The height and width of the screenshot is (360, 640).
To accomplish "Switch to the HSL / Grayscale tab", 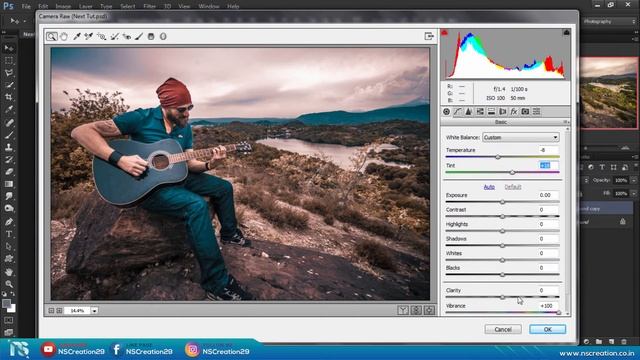I will coord(480,111).
